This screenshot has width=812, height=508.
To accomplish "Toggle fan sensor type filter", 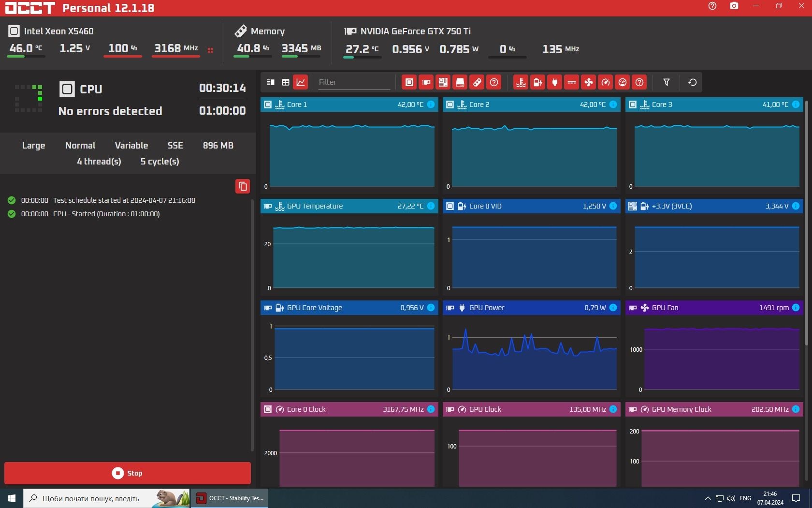I will coord(589,82).
